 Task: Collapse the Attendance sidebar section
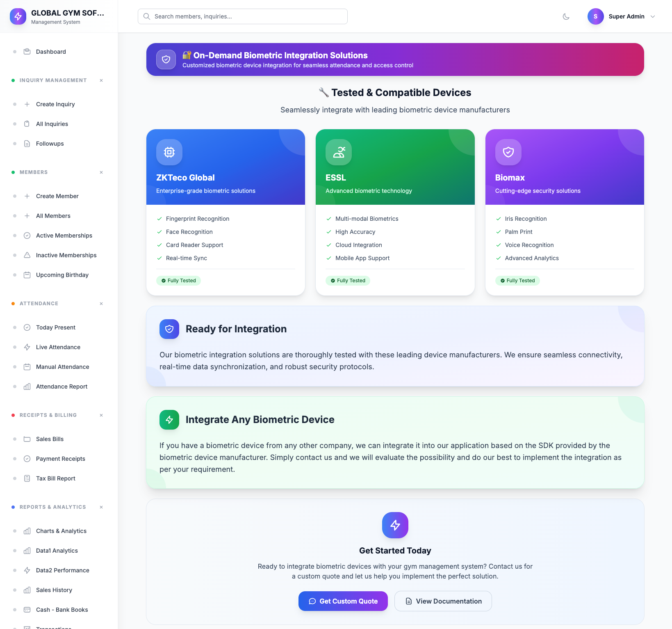point(101,304)
